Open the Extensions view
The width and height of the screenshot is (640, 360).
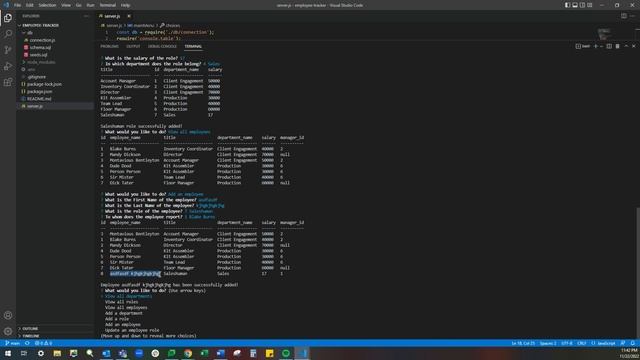pyautogui.click(x=8, y=82)
